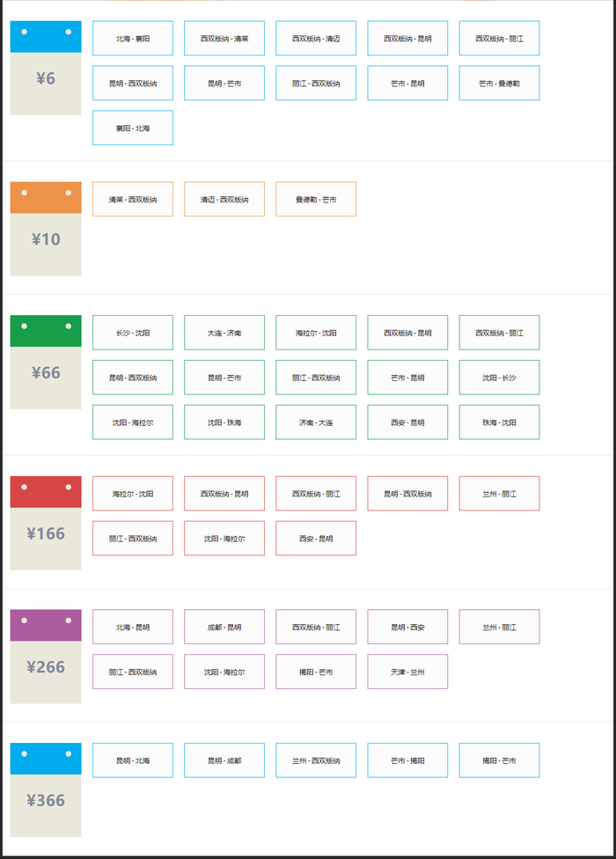Pick the 芒市 - 曼德勒 route button

pyautogui.click(x=499, y=84)
